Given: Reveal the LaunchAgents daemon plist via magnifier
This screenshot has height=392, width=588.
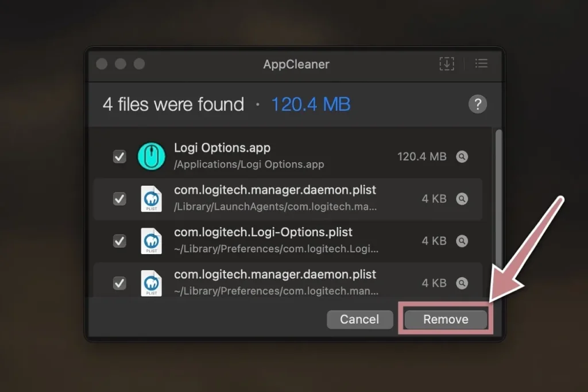Looking at the screenshot, I should click(462, 199).
